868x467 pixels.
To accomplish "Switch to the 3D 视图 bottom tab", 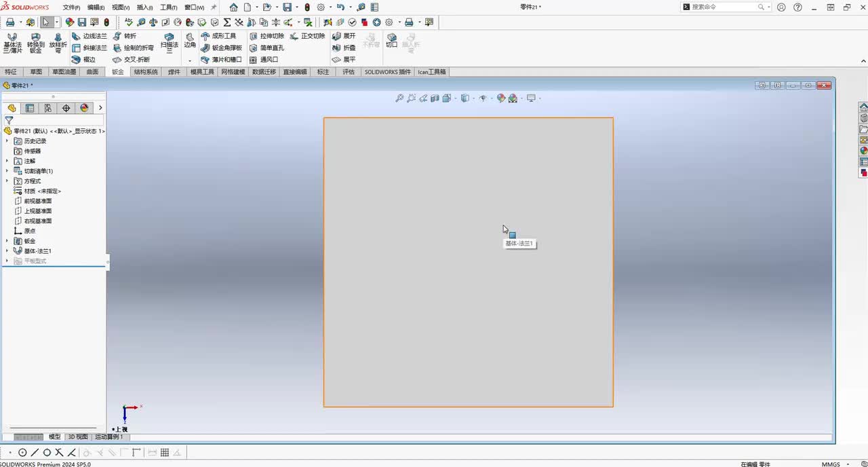I will pos(78,437).
